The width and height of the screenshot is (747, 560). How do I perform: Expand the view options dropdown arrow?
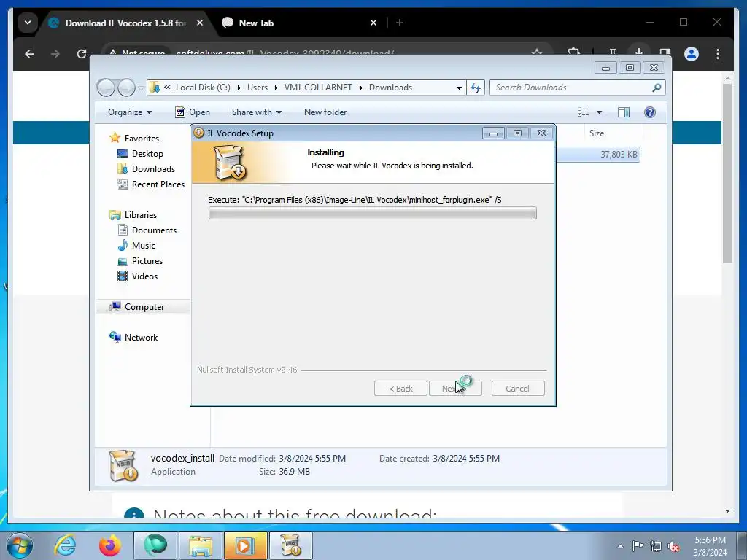(x=600, y=112)
